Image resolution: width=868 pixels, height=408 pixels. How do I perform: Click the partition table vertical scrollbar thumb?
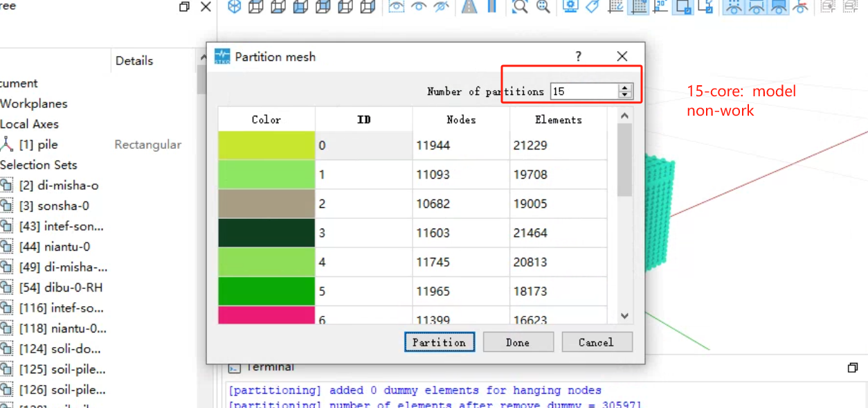click(x=624, y=160)
